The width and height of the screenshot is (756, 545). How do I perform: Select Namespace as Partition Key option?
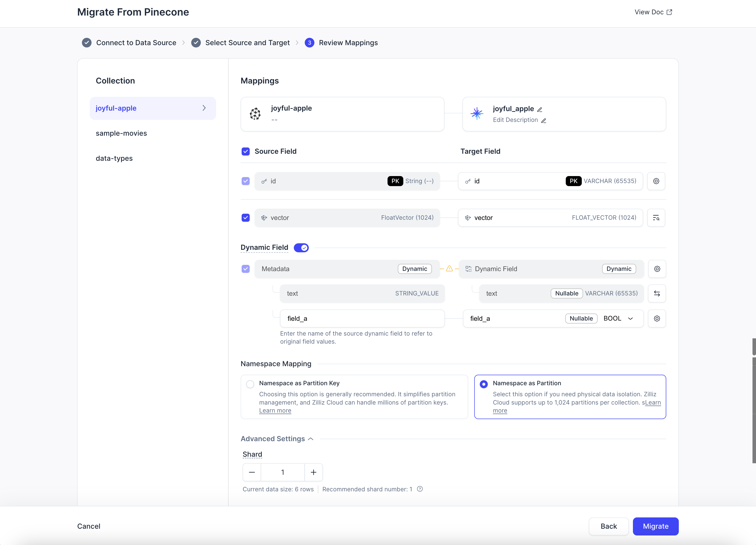[250, 384]
